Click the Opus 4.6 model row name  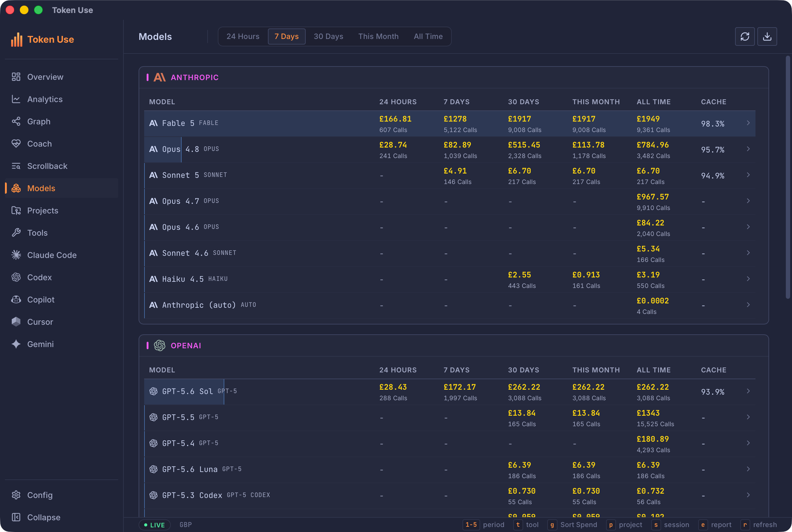click(180, 227)
